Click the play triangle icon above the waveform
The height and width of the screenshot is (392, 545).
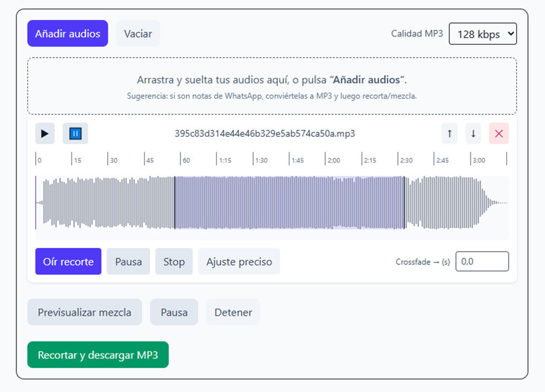tap(45, 133)
